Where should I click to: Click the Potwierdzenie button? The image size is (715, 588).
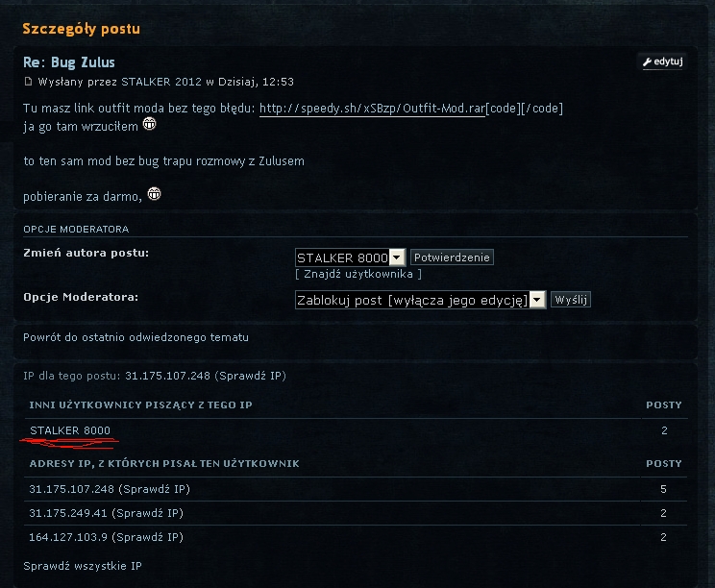[452, 257]
